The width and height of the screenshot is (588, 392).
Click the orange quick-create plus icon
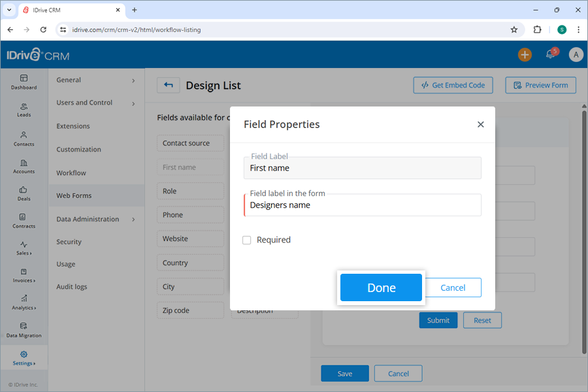point(525,54)
